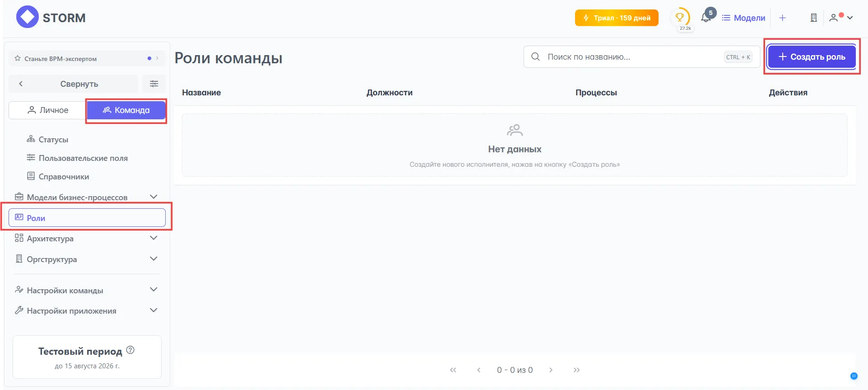Viewport: 868px width, 390px height.
Task: Click the Создать роль button
Action: (x=812, y=57)
